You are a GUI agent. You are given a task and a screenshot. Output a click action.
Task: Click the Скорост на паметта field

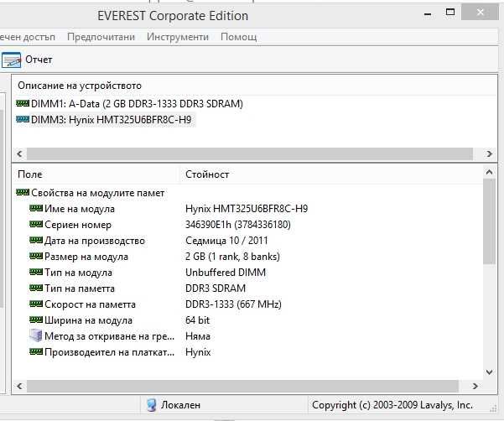90,304
